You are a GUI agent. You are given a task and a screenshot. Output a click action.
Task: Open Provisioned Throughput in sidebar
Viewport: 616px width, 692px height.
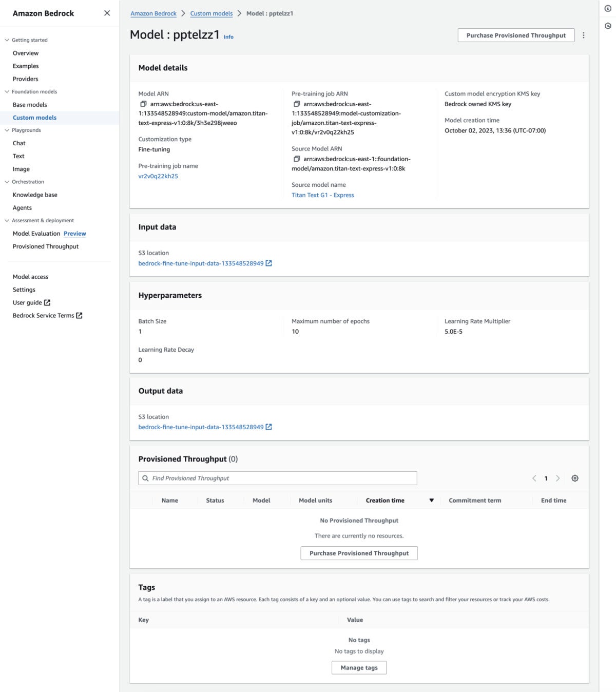46,246
